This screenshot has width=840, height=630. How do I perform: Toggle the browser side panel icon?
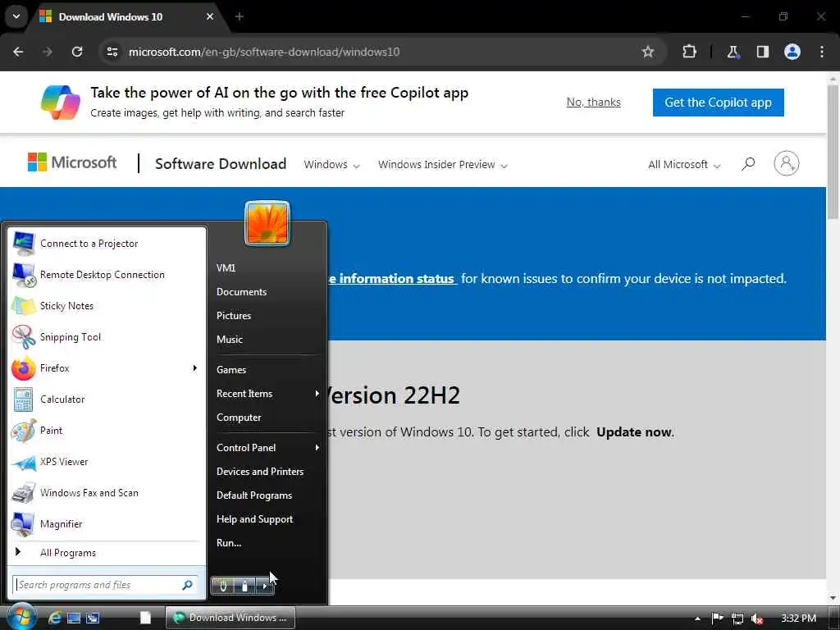point(762,52)
